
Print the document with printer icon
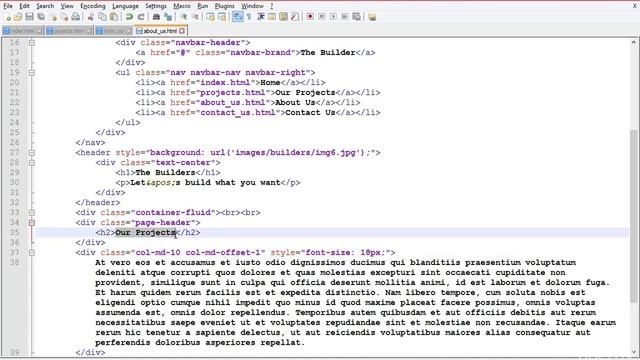(x=76, y=17)
